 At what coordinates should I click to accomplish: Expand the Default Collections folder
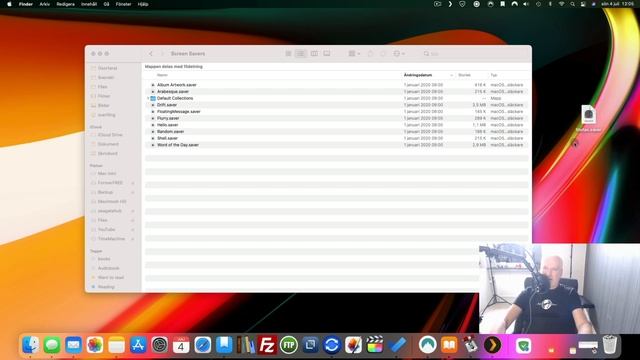(x=148, y=98)
